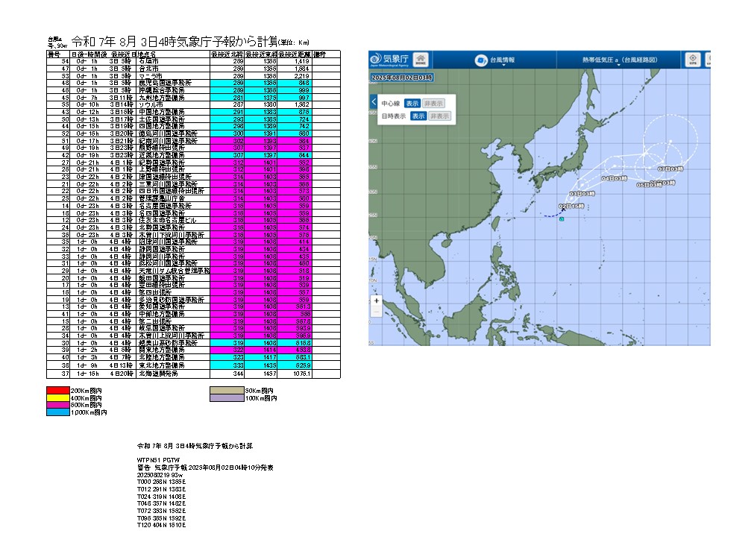
Task: Select the マニラ市 row name cell
Action: pos(173,76)
